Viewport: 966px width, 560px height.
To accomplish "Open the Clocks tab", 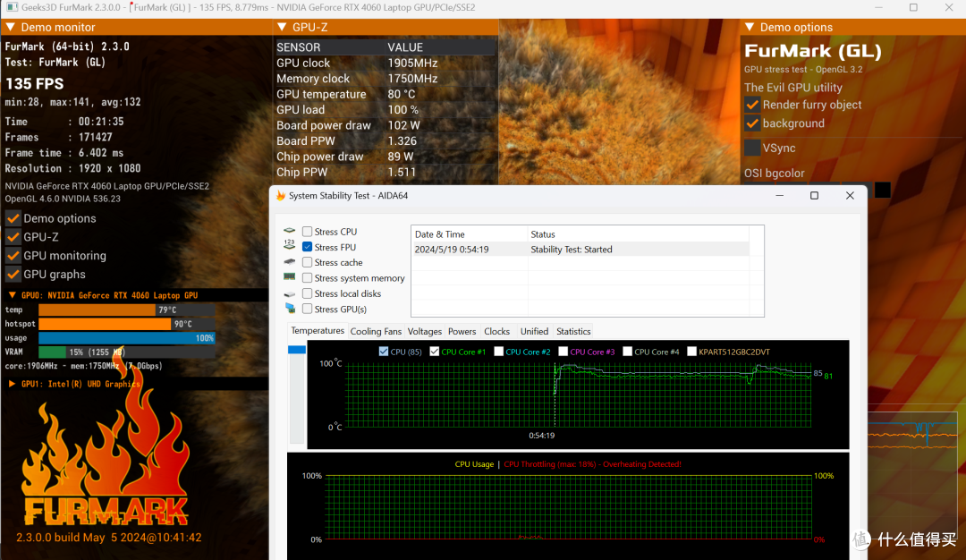I will click(x=496, y=332).
